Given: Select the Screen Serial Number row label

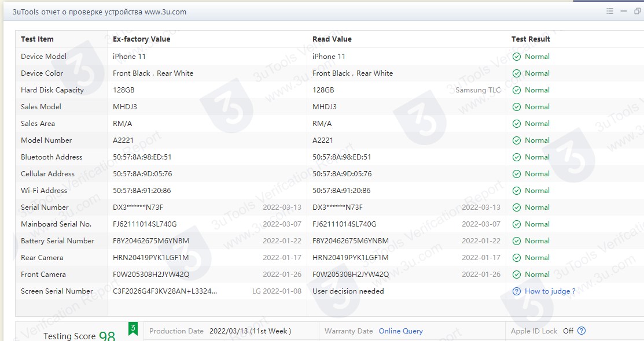Looking at the screenshot, I should tap(57, 291).
